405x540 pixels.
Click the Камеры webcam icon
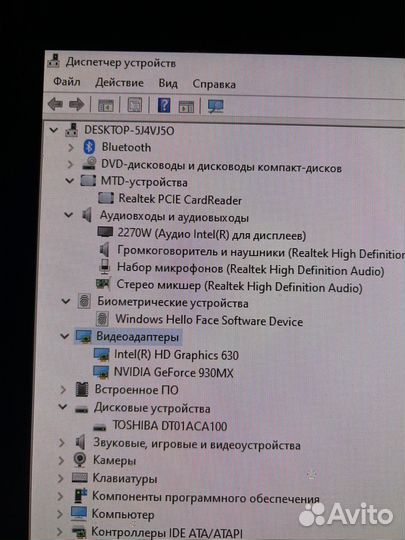tap(80, 460)
